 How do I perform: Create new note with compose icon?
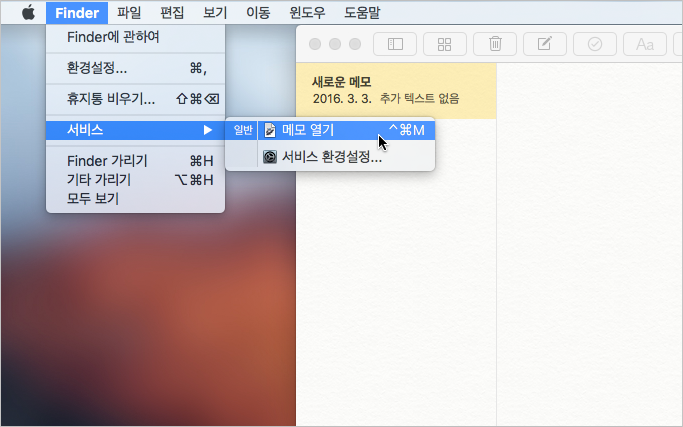[544, 44]
